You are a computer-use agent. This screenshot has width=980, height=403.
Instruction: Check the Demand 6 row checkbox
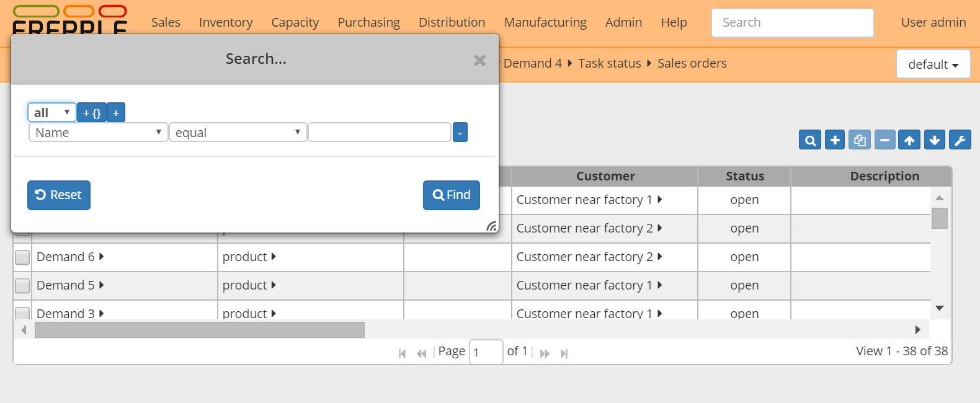[22, 257]
